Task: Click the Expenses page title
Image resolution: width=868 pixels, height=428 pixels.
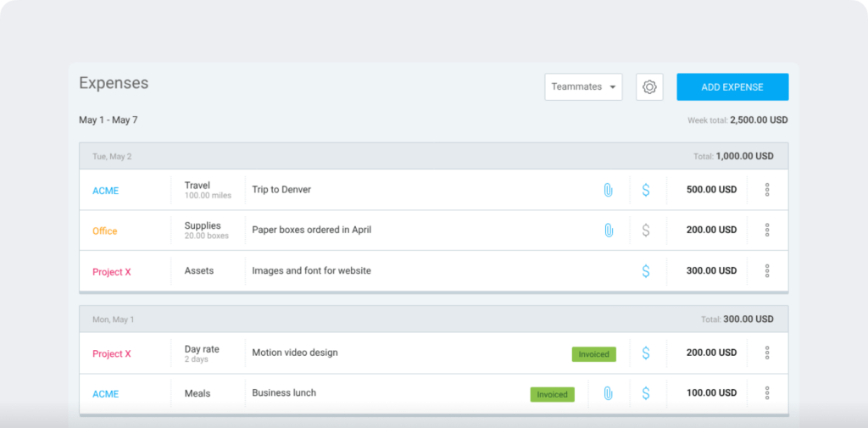Action: click(114, 83)
